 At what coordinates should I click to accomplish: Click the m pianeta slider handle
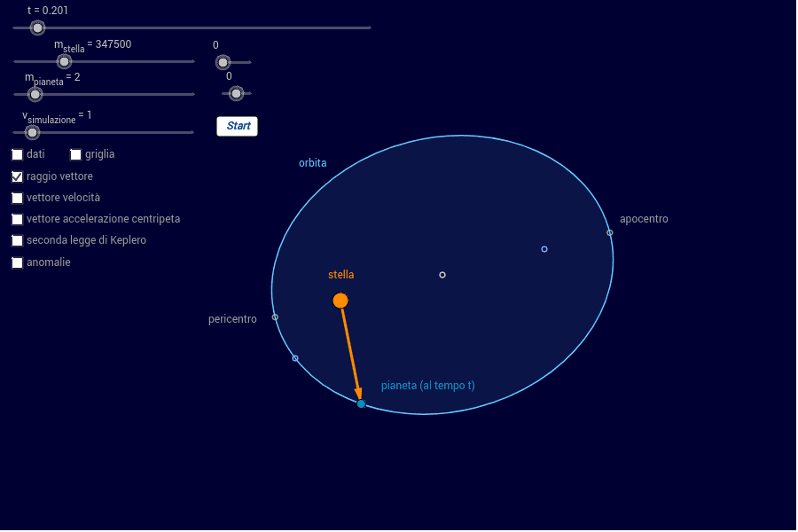click(35, 95)
